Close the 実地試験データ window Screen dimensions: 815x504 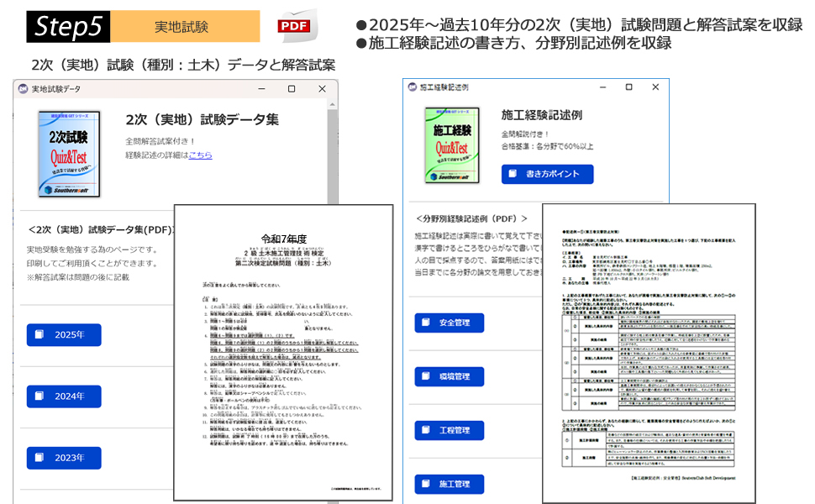[x=323, y=89]
